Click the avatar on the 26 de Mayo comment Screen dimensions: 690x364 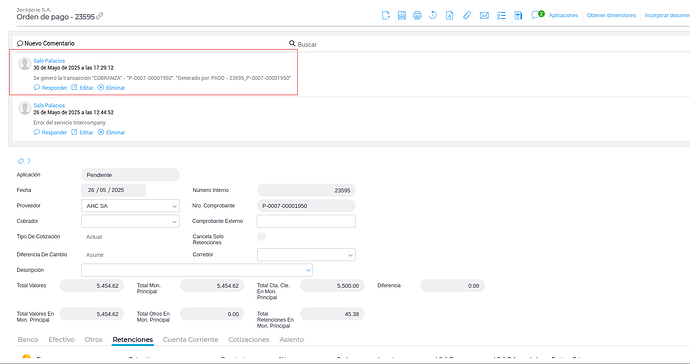[x=25, y=108]
